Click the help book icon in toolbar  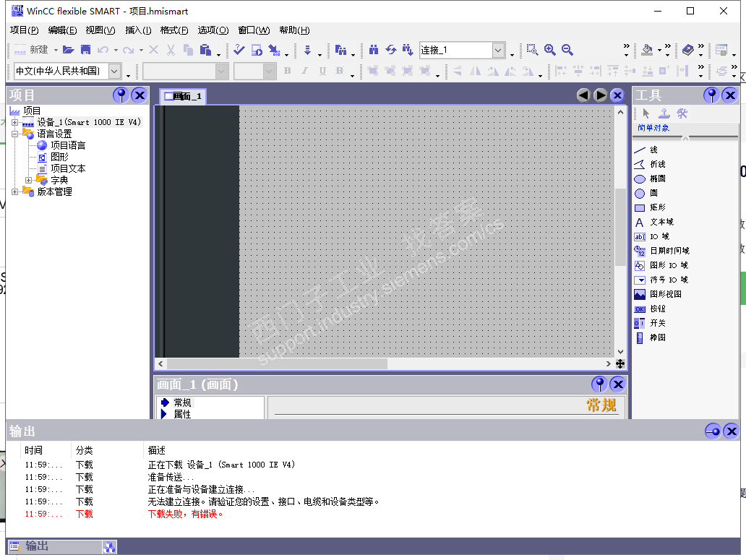(x=688, y=50)
